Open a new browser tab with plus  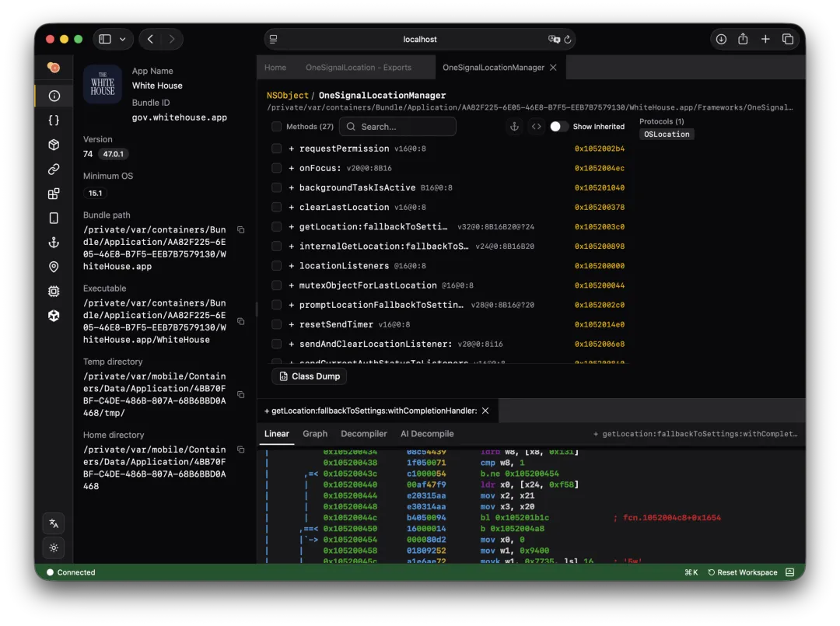pos(765,39)
